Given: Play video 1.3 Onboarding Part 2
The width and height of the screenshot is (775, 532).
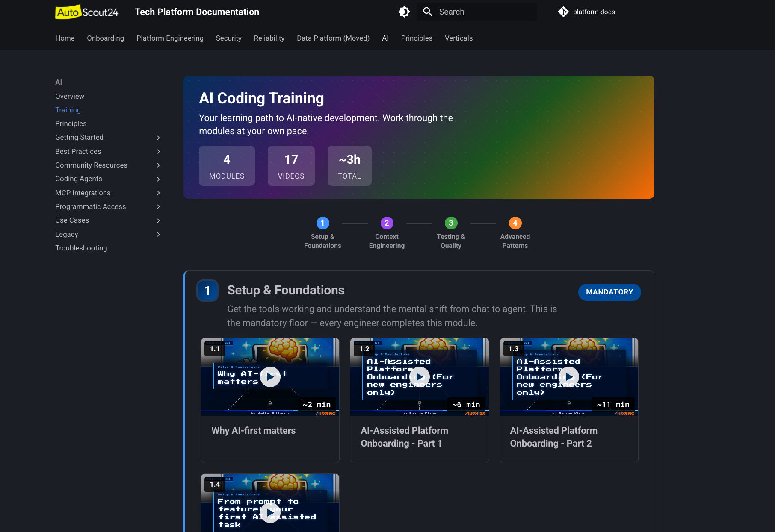Looking at the screenshot, I should coord(569,377).
